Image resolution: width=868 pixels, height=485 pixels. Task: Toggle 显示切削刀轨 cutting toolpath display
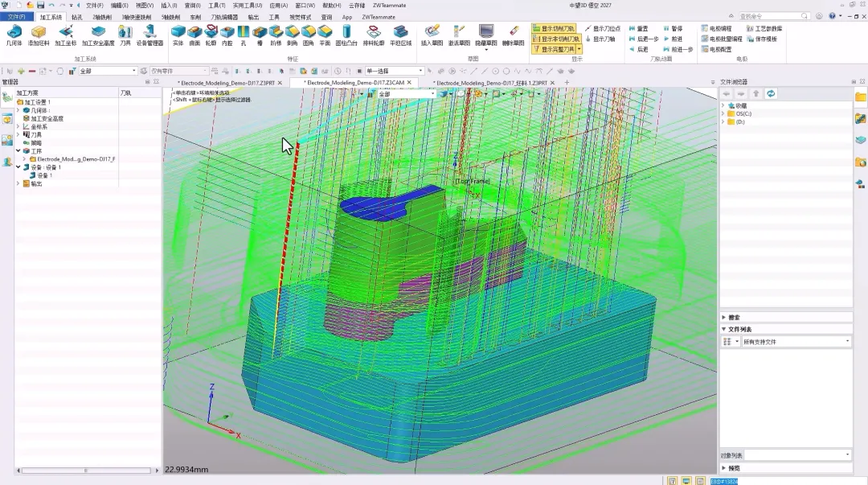[x=554, y=28]
